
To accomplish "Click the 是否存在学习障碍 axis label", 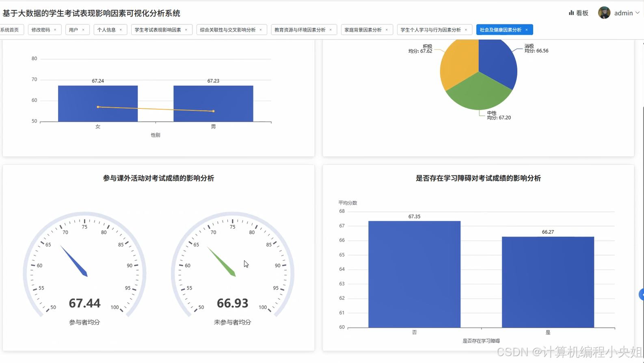I will coord(481,341).
